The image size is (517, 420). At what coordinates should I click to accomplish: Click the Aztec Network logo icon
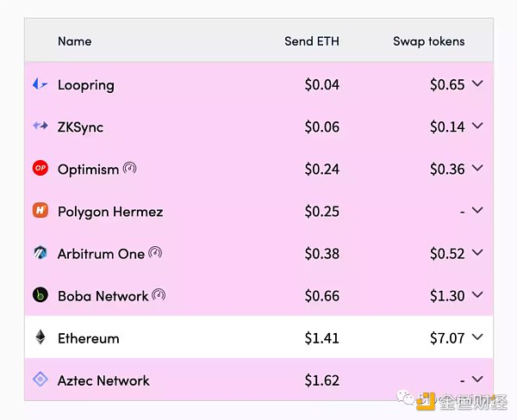tap(40, 380)
